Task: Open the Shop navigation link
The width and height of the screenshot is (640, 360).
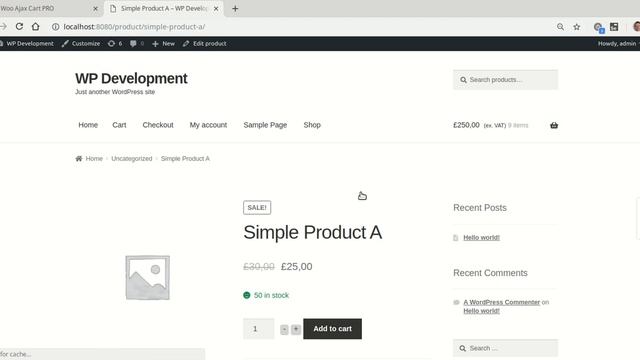Action: pyautogui.click(x=312, y=125)
